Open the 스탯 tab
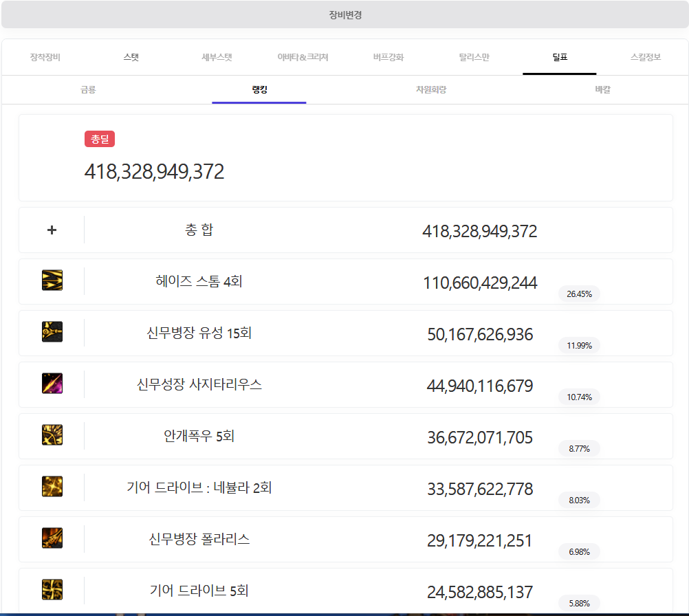Viewport: 689px width, 616px height. tap(131, 57)
